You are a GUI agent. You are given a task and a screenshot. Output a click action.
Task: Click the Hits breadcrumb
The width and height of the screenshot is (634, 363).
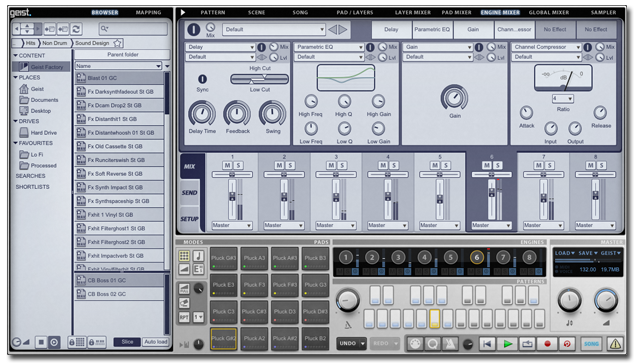(x=30, y=43)
